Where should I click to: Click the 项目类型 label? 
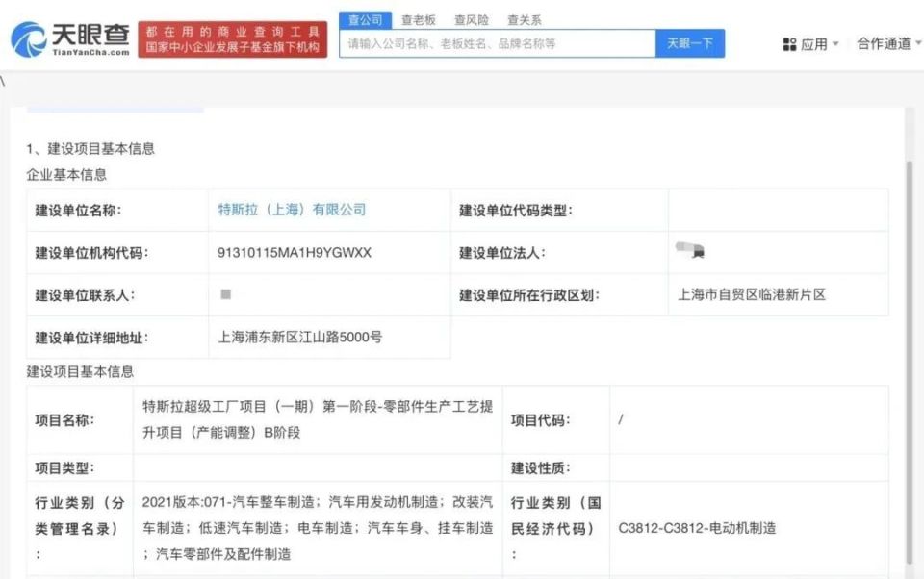64,468
